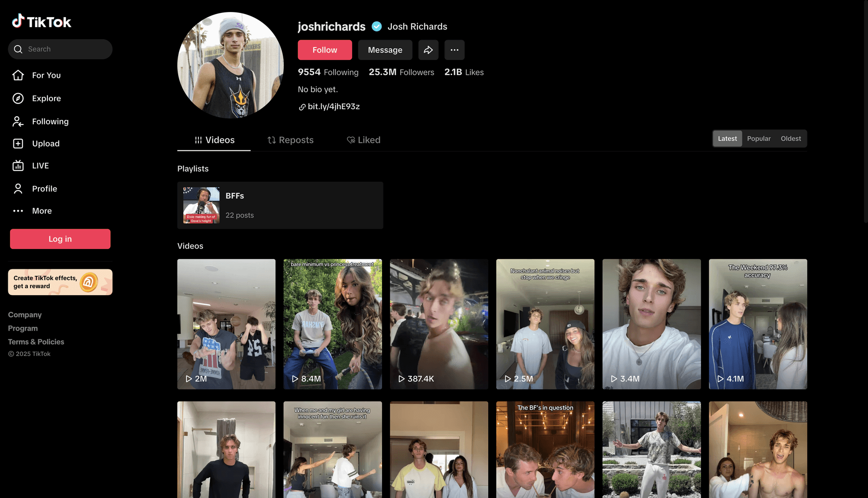Click the share arrow icon
868x498 pixels.
tap(428, 50)
